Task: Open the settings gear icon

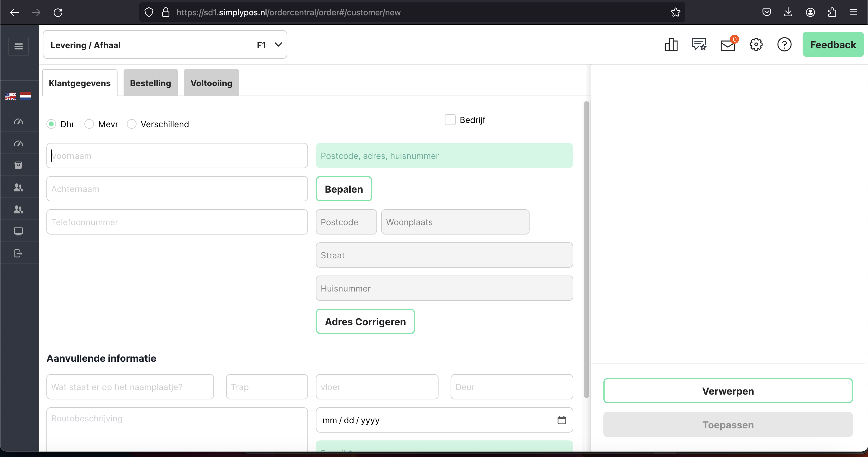Action: 756,45
